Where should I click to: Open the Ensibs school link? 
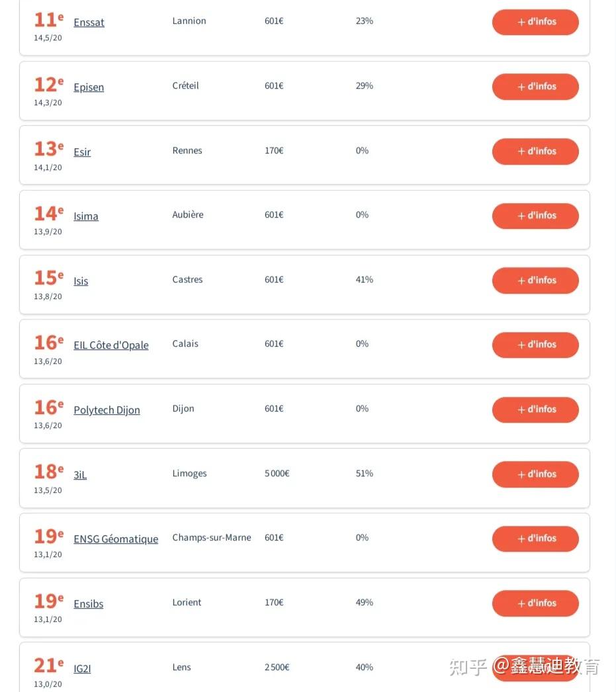pyautogui.click(x=89, y=604)
